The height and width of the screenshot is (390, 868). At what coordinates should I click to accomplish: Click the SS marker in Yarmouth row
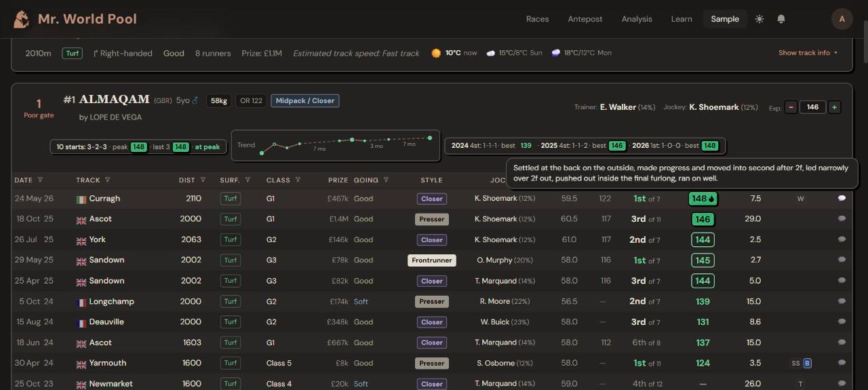pyautogui.click(x=795, y=364)
